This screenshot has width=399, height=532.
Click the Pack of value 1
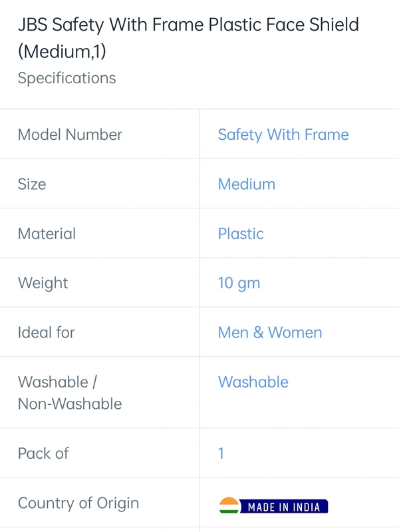pos(221,453)
